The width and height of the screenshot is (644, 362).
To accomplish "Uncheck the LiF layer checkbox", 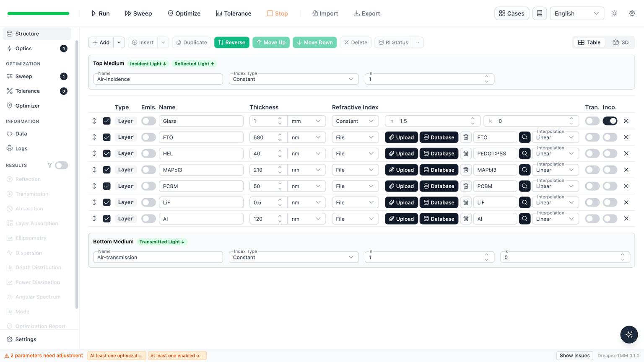I will coord(107,202).
